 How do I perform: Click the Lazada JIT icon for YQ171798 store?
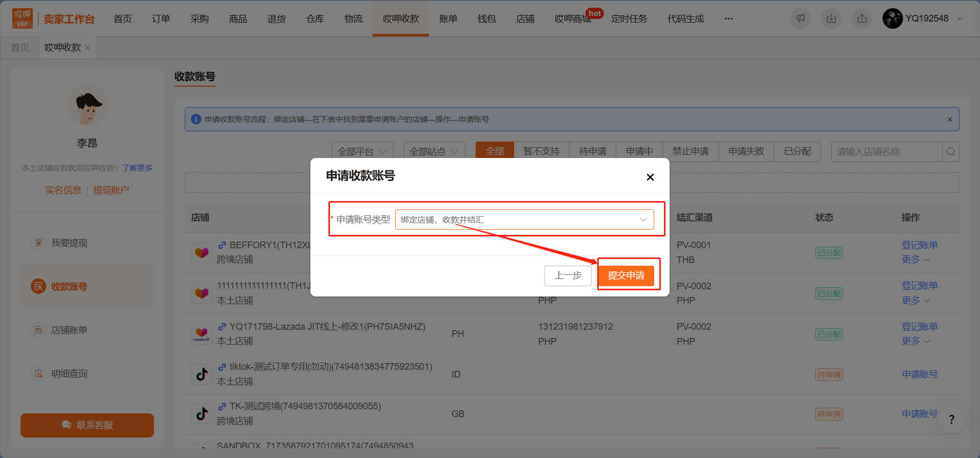click(x=202, y=334)
